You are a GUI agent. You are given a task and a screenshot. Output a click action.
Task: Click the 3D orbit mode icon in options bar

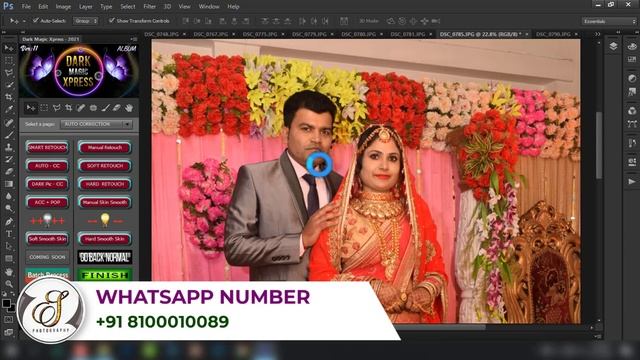(x=391, y=21)
